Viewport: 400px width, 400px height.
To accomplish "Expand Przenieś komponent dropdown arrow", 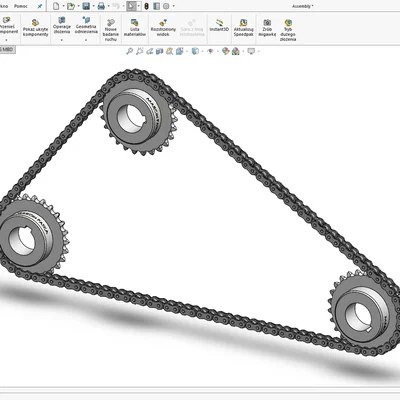I will 6,40.
